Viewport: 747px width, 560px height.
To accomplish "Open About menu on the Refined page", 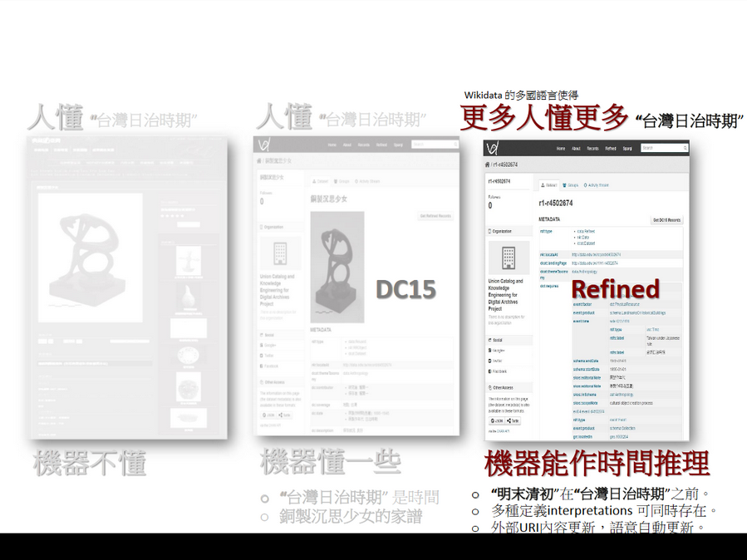I will click(576, 149).
